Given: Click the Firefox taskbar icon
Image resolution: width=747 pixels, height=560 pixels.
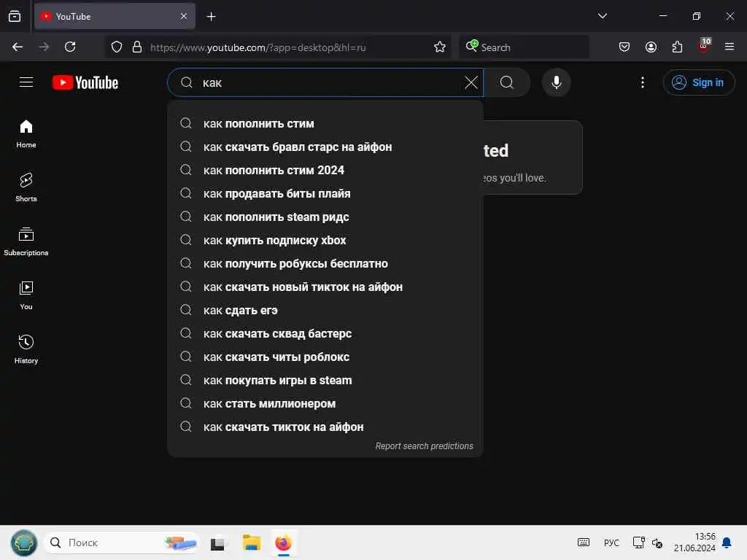Looking at the screenshot, I should 284,542.
